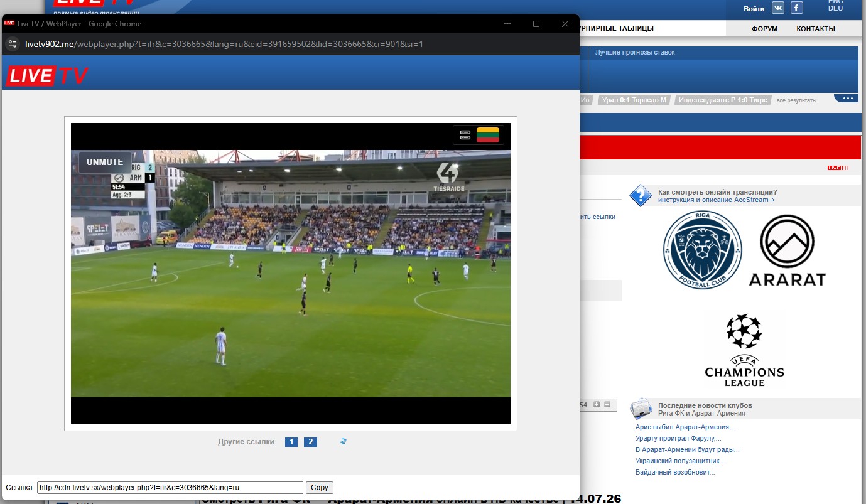
Task: Open the Индепендьенте Р 1:0 Тигре result
Action: coord(723,100)
